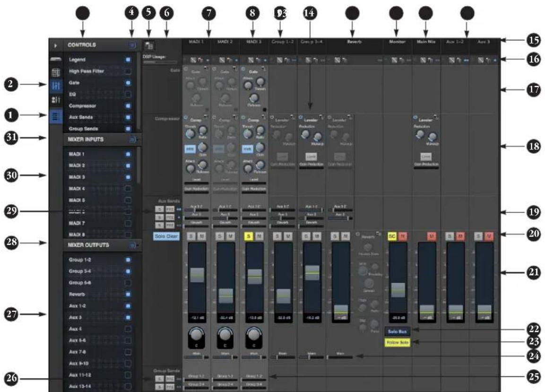Click the Aux 1-2 send slider on MADI 1
This screenshot has width=545, height=392.
click(197, 210)
